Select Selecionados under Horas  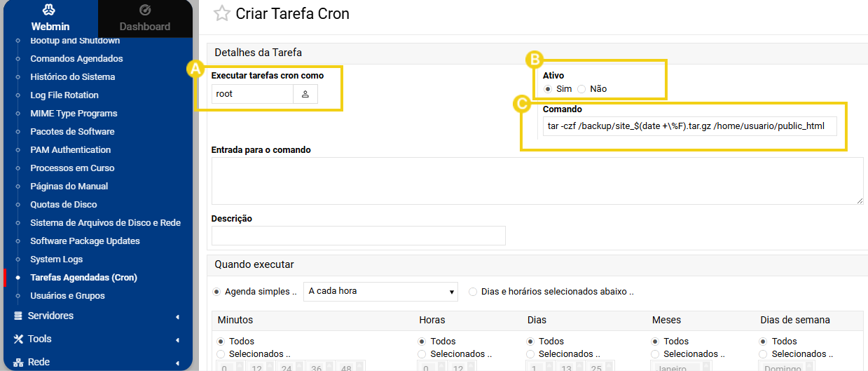click(422, 354)
